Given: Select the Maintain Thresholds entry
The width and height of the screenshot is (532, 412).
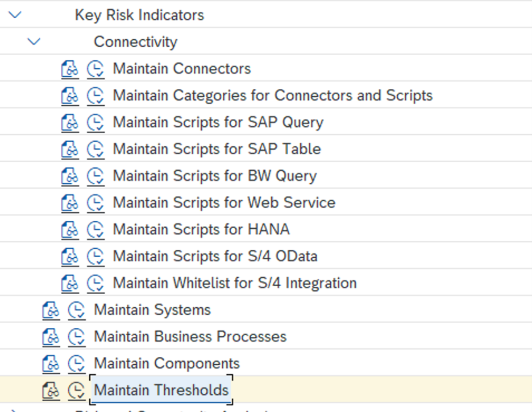Looking at the screenshot, I should click(161, 390).
